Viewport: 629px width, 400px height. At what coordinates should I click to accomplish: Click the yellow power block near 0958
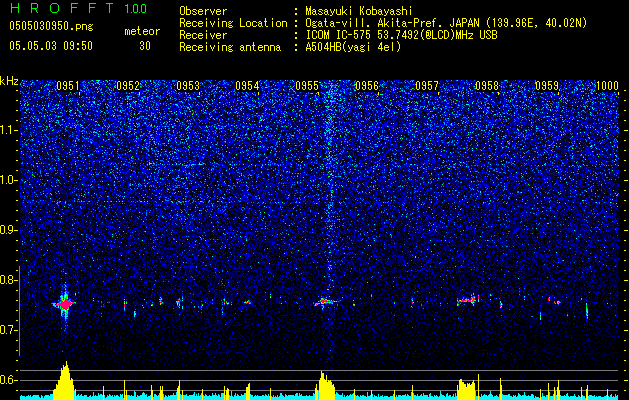point(466,389)
